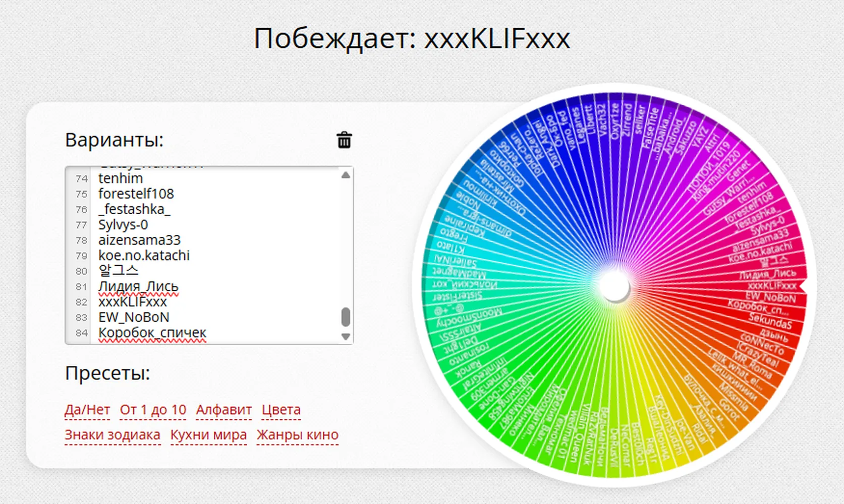This screenshot has height=504, width=844.
Task: Click the trash icon to clear variants
Action: point(344,140)
